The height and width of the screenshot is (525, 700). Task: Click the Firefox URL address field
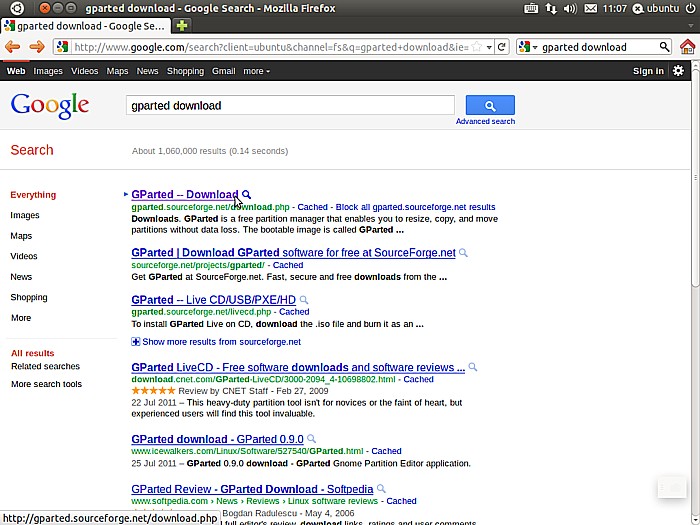tap(271, 47)
